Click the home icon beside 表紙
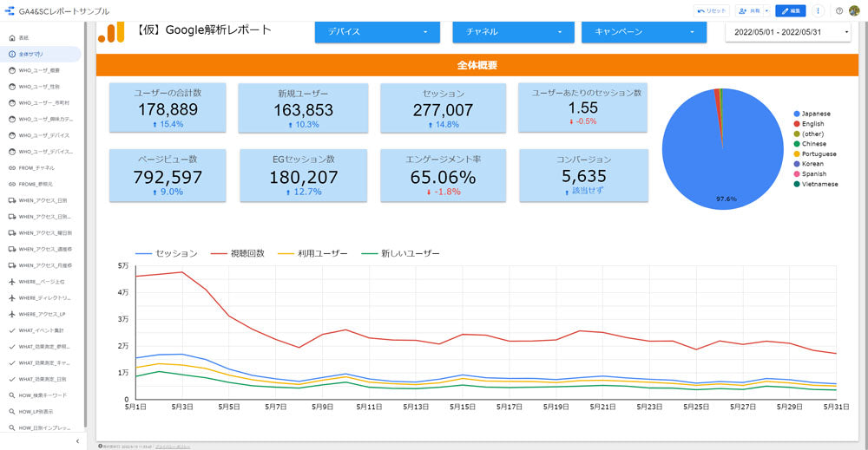The image size is (868, 450). [x=11, y=38]
